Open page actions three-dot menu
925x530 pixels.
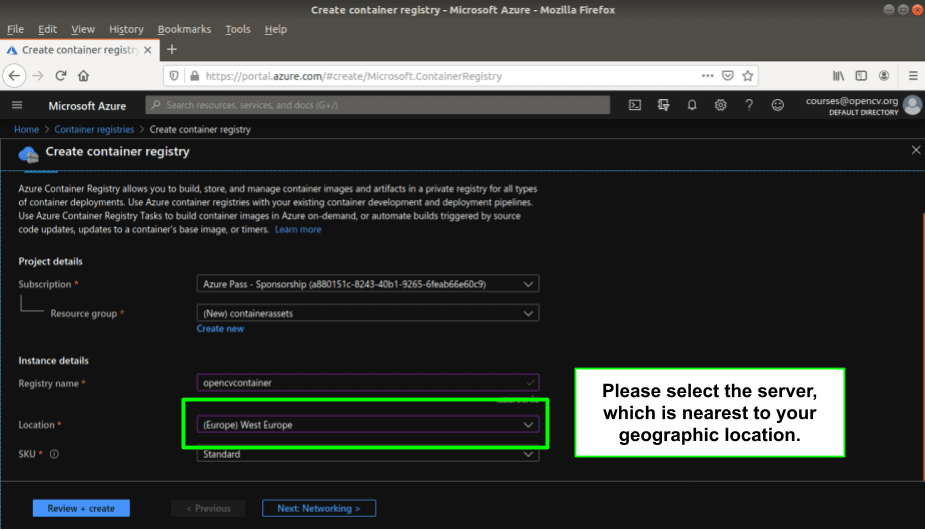pos(707,76)
